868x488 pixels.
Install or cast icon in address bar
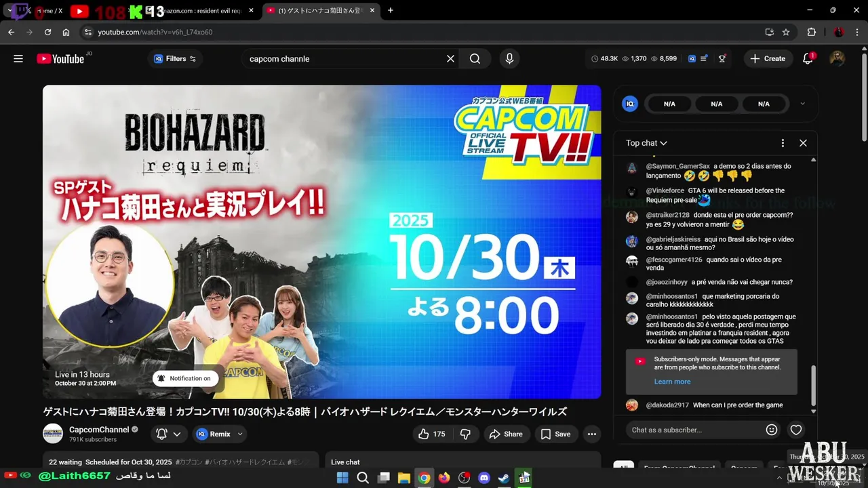pyautogui.click(x=769, y=32)
